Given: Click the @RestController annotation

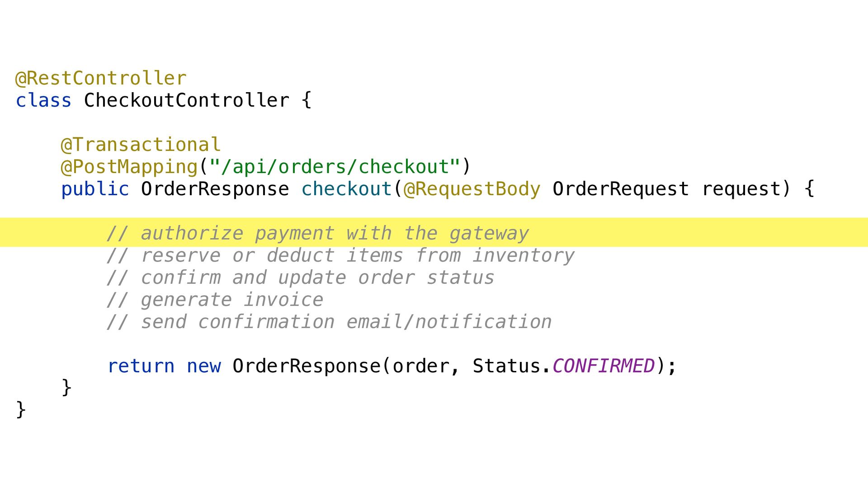Looking at the screenshot, I should 101,78.
